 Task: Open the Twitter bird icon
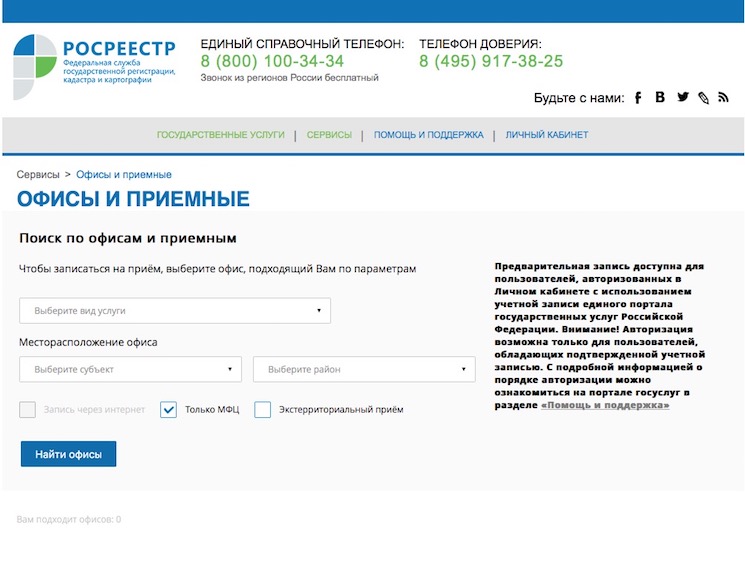[x=683, y=97]
